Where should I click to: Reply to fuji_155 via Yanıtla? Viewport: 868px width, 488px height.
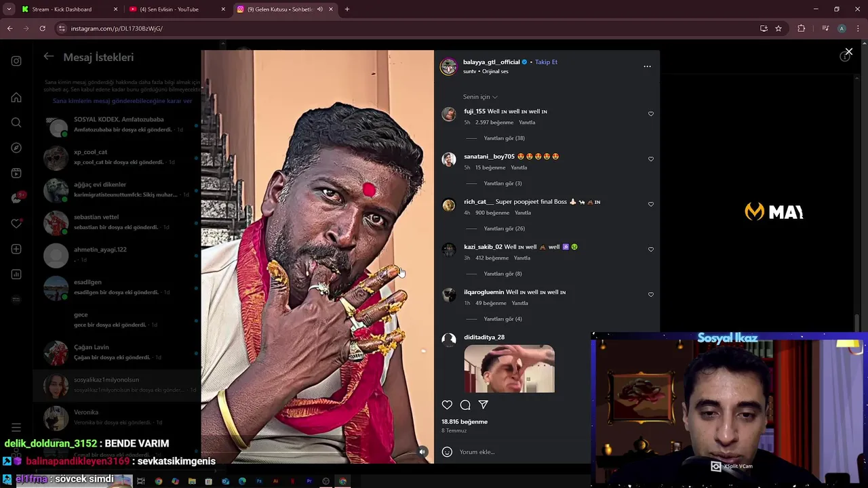click(527, 123)
